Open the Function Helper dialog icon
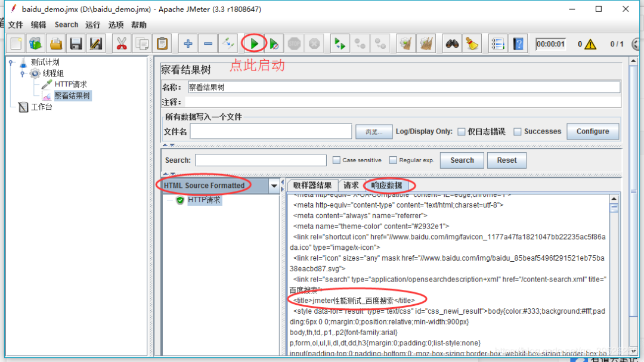This screenshot has height=362, width=644. [497, 43]
